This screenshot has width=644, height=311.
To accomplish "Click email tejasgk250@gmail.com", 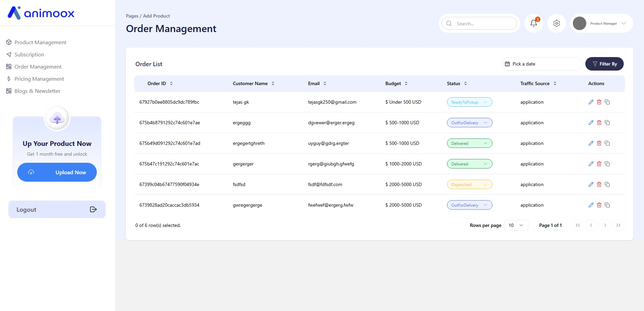I will pyautogui.click(x=332, y=102).
